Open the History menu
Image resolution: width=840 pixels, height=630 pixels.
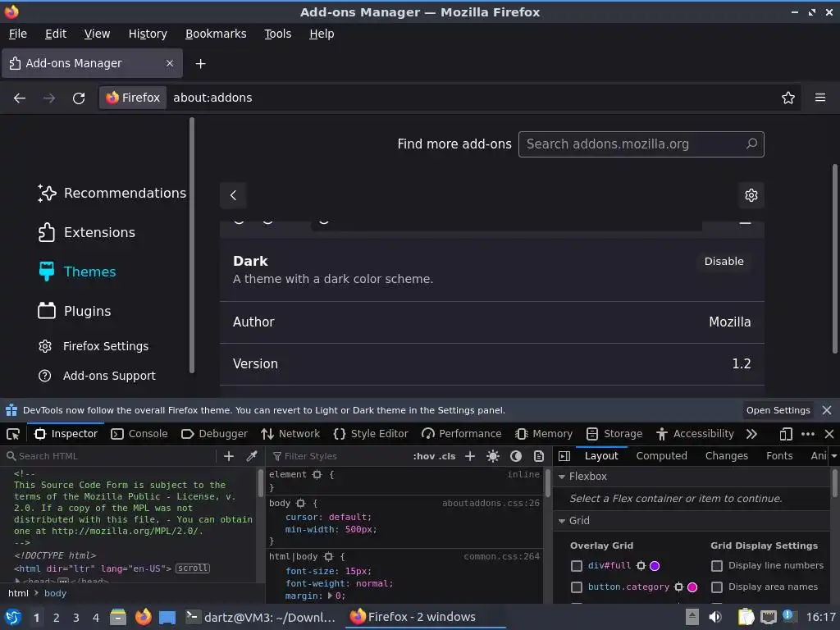(x=148, y=34)
